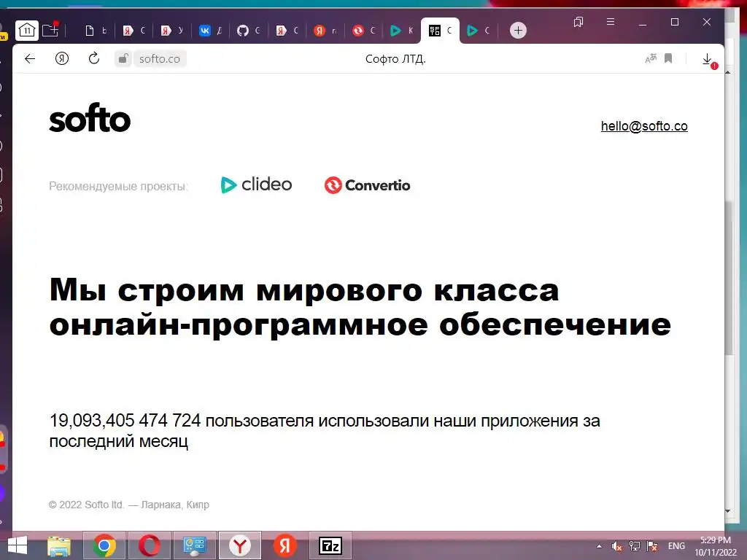
Task: Open the downloads panel icon
Action: point(708,59)
